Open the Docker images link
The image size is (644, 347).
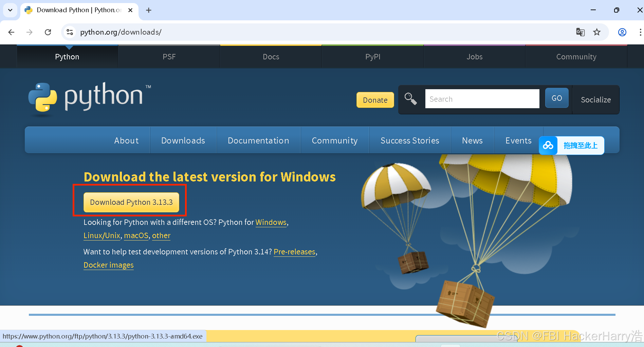[x=109, y=265]
